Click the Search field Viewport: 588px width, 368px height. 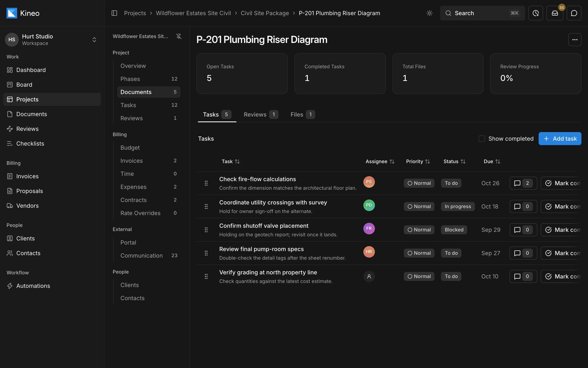[x=482, y=13]
